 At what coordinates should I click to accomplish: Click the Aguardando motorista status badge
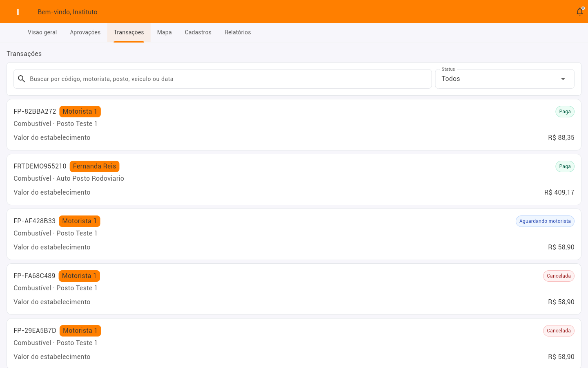click(x=545, y=221)
